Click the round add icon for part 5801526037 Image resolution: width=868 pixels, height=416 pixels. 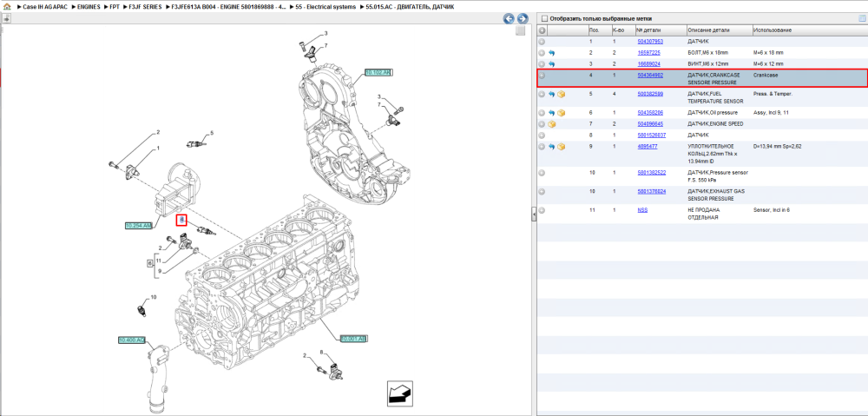tap(542, 135)
